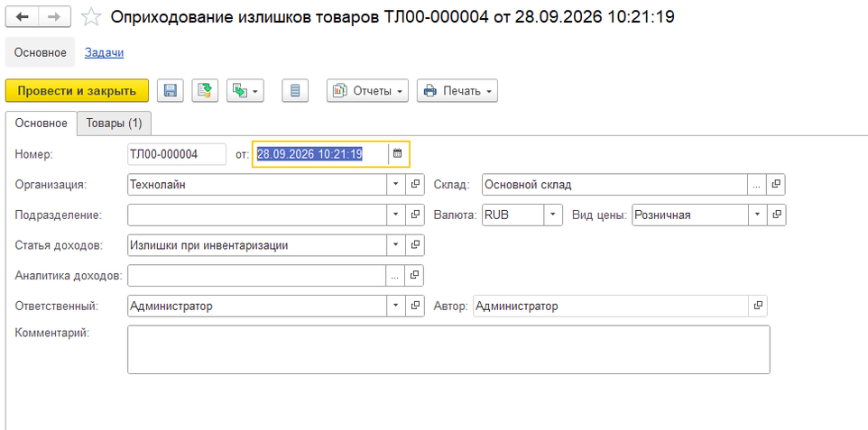Screen dimensions: 868x430
Task: Post the document using the green arrow icon
Action: pos(206,91)
